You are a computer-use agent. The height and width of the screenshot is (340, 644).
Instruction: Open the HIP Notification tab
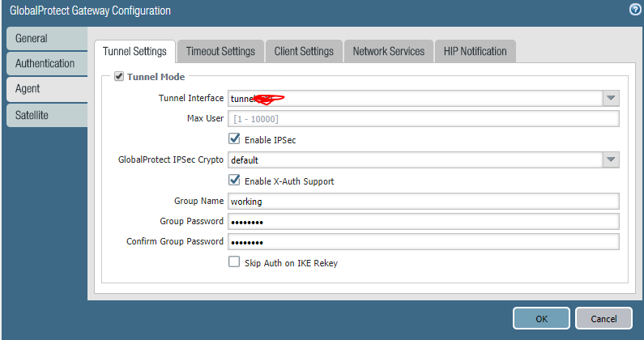click(x=476, y=51)
